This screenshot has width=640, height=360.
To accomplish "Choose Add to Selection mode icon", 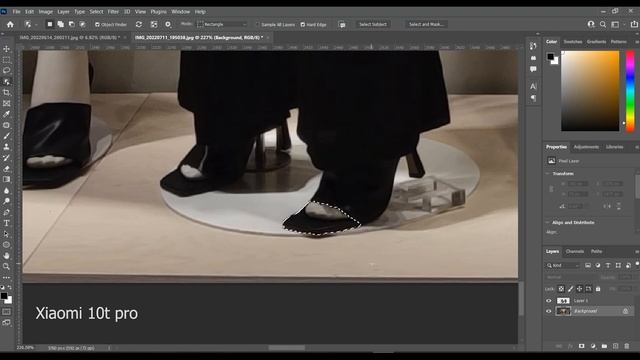I will click(x=60, y=24).
